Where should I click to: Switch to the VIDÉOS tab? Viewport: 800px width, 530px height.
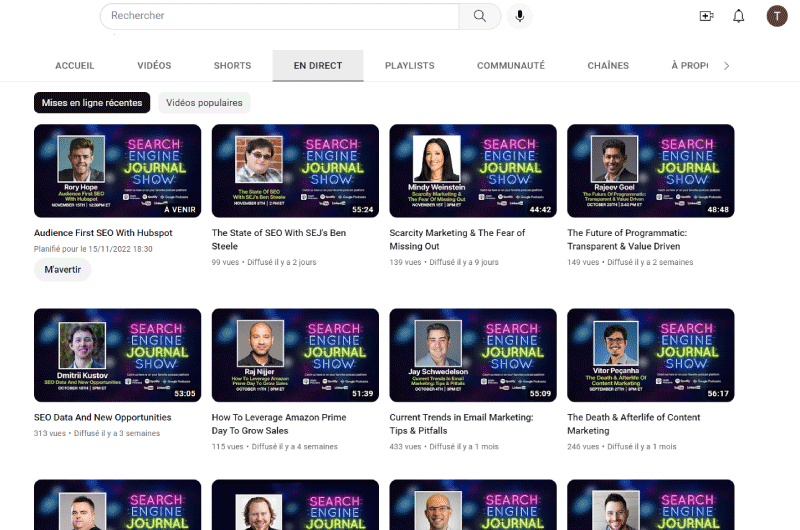[154, 66]
